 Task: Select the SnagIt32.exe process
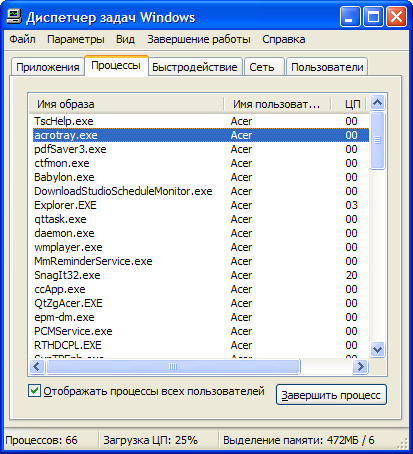pos(201,275)
